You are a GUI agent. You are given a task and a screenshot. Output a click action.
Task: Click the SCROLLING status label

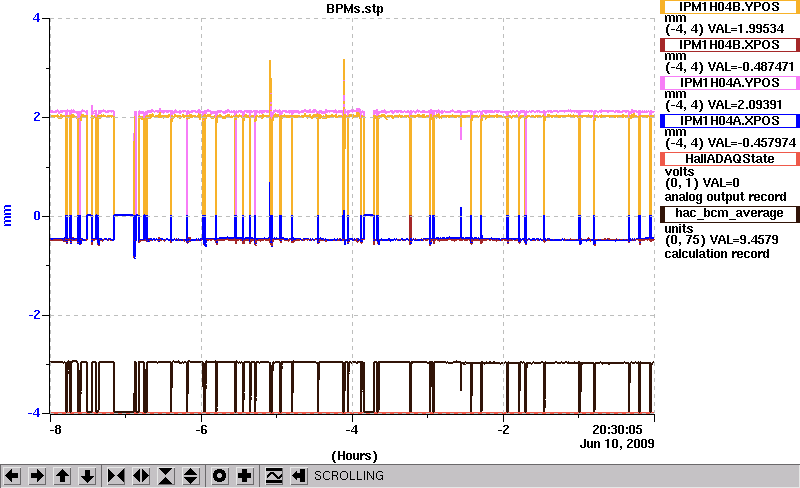pyautogui.click(x=349, y=476)
